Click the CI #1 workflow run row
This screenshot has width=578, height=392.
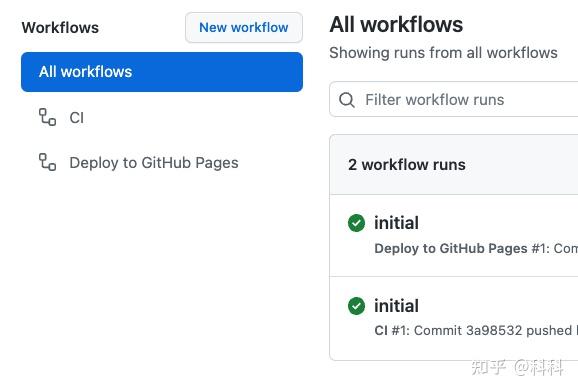(x=454, y=318)
